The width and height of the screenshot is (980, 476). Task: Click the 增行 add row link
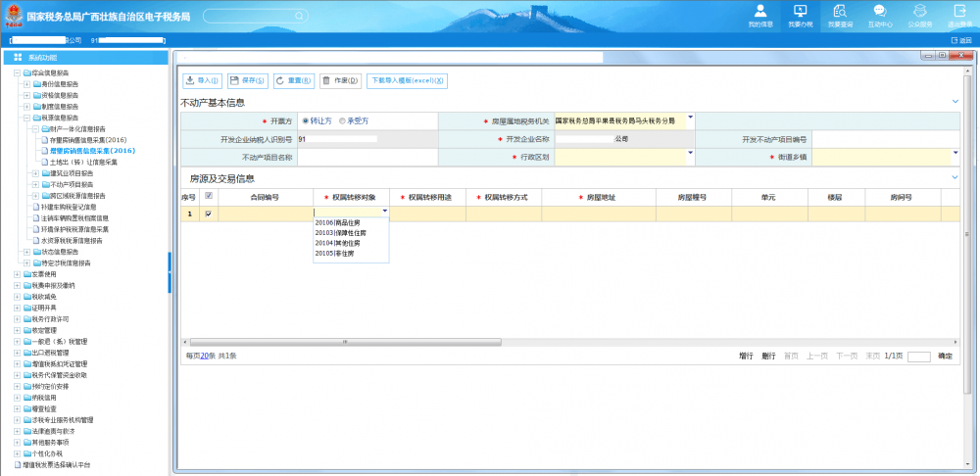(746, 356)
